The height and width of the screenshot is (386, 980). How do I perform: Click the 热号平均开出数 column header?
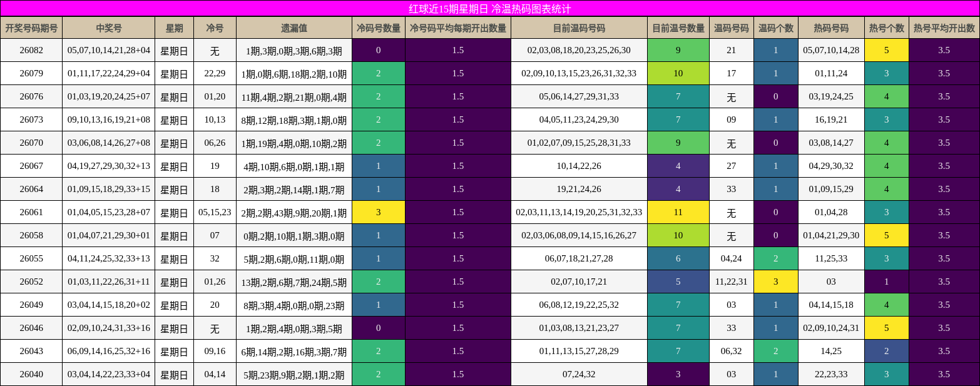(x=944, y=28)
